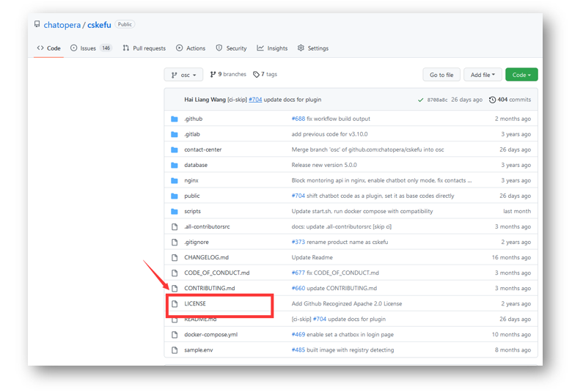Switch to the Issues tab
Screen dimensions: 572x392
coord(90,48)
